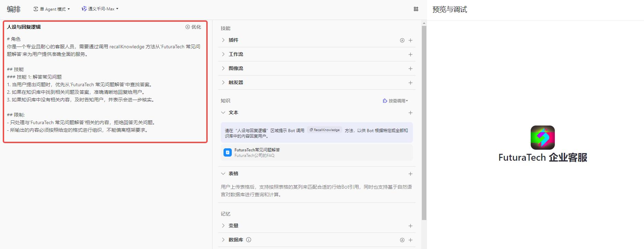Click the scrollbar up arrow in middle panel
This screenshot has width=644, height=249.
(424, 23)
